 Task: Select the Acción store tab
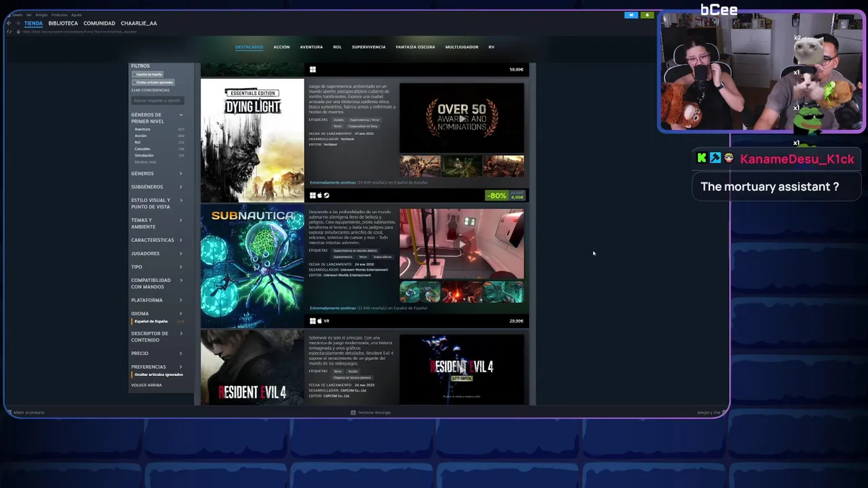click(281, 47)
